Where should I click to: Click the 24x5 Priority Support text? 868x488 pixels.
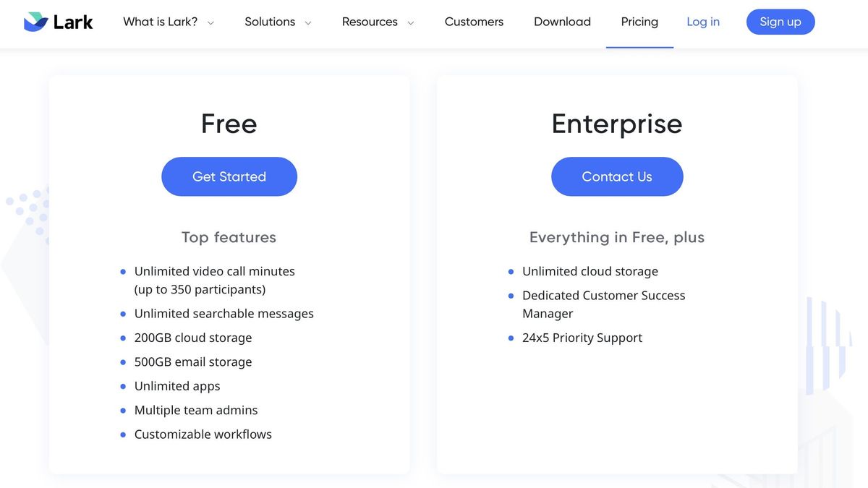[582, 338]
